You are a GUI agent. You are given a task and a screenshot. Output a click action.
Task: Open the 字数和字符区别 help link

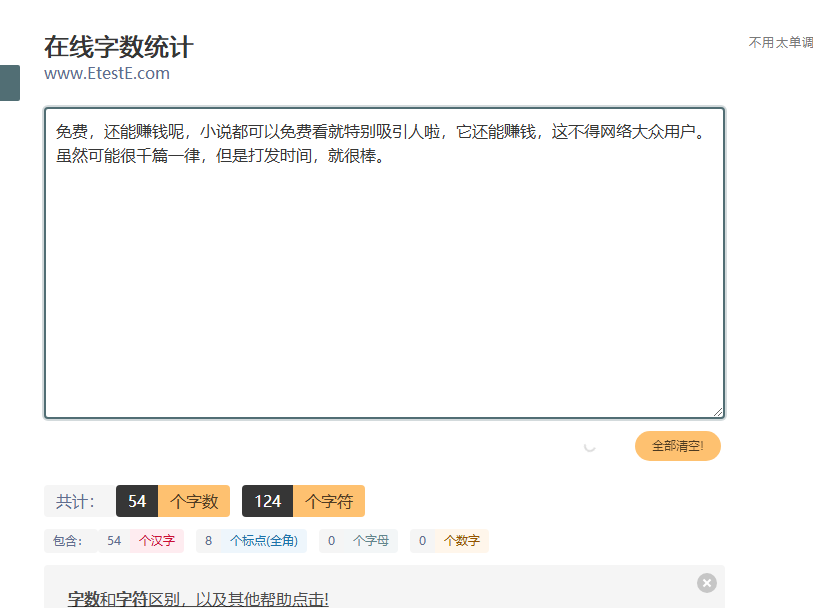198,599
